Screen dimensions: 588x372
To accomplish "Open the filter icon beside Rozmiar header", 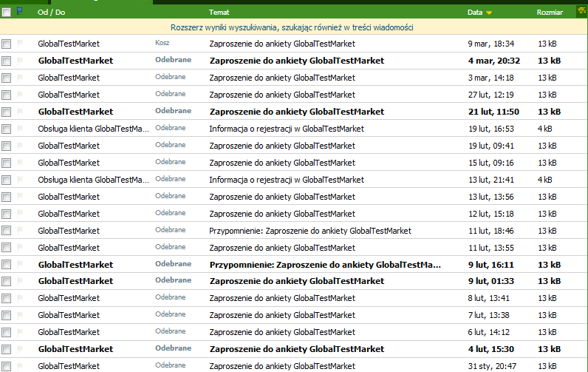I will pyautogui.click(x=581, y=11).
